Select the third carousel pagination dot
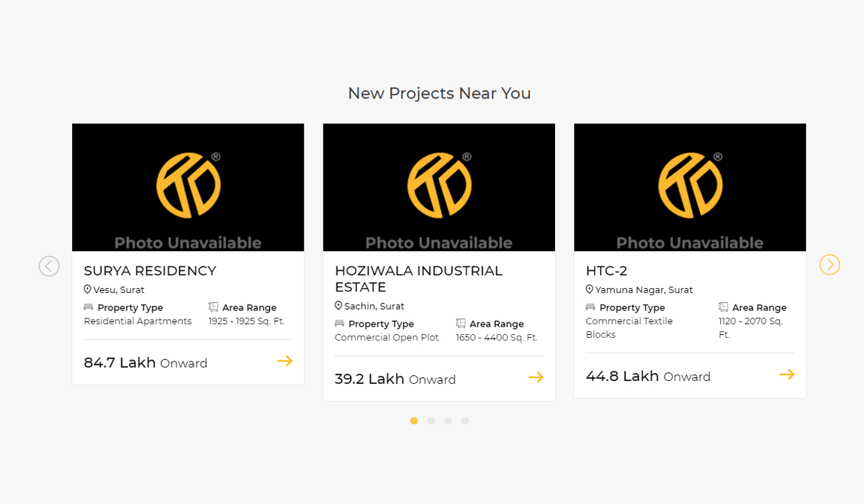The width and height of the screenshot is (864, 504). click(448, 420)
